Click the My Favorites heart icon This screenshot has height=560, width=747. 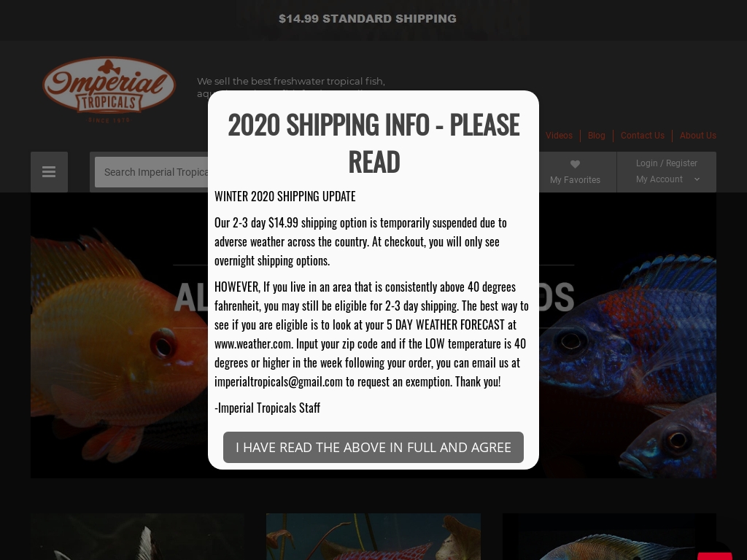[575, 164]
